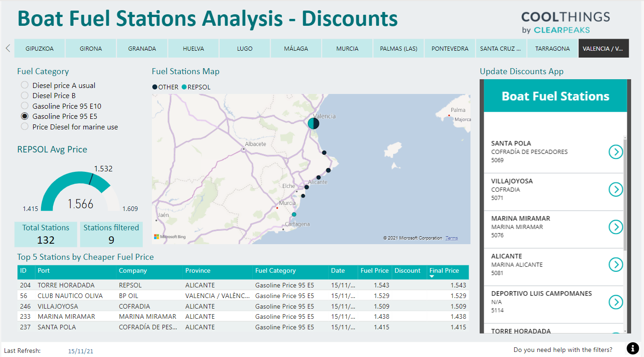
Task: Click CLUB NAUTICO OLIVA table row
Action: point(243,296)
